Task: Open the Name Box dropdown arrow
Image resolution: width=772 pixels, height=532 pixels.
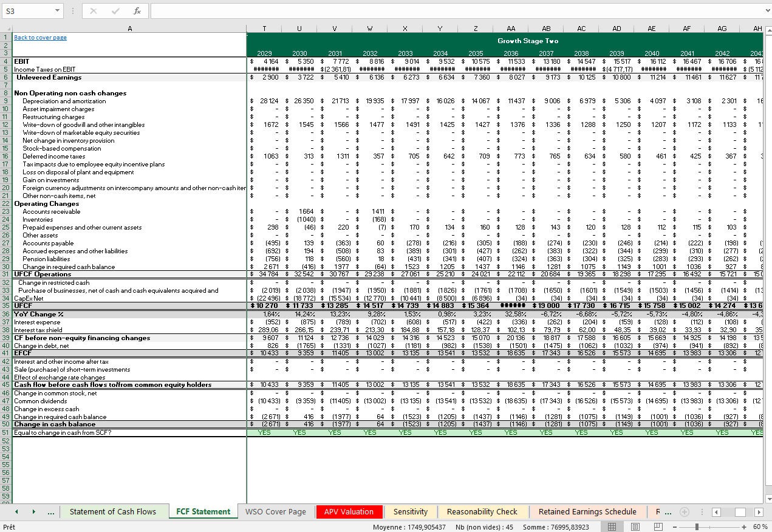Action: [57, 11]
